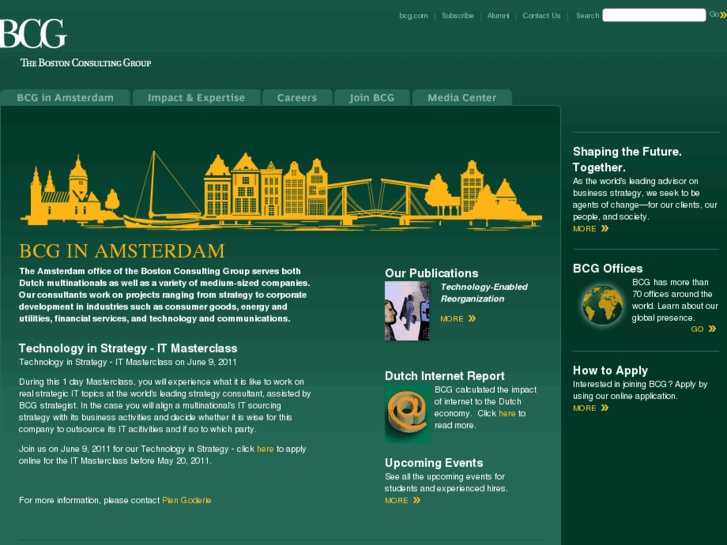Go to bcg.com link
This screenshot has width=727, height=545.
pos(414,16)
